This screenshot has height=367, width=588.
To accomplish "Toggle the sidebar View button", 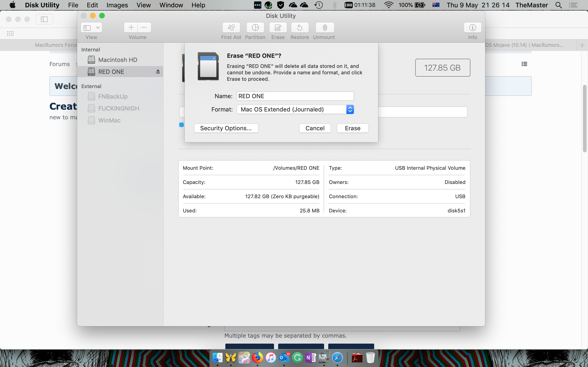I will tap(87, 28).
